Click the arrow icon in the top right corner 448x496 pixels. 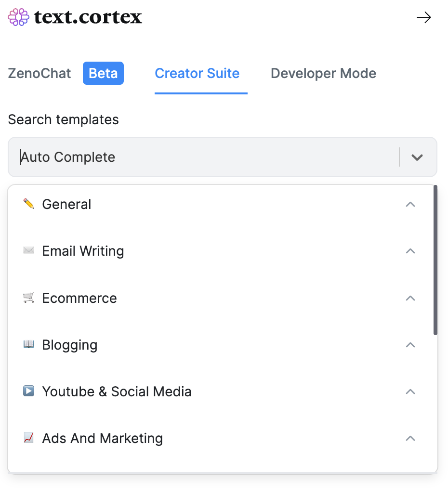point(424,17)
